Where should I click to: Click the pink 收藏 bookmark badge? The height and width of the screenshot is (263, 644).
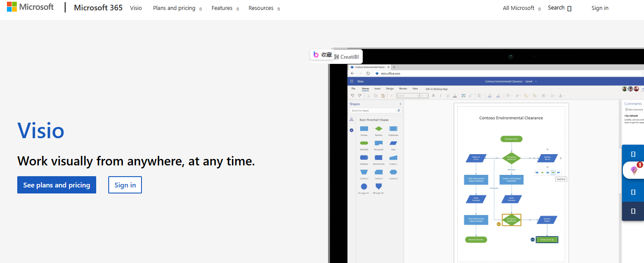pyautogui.click(x=323, y=55)
